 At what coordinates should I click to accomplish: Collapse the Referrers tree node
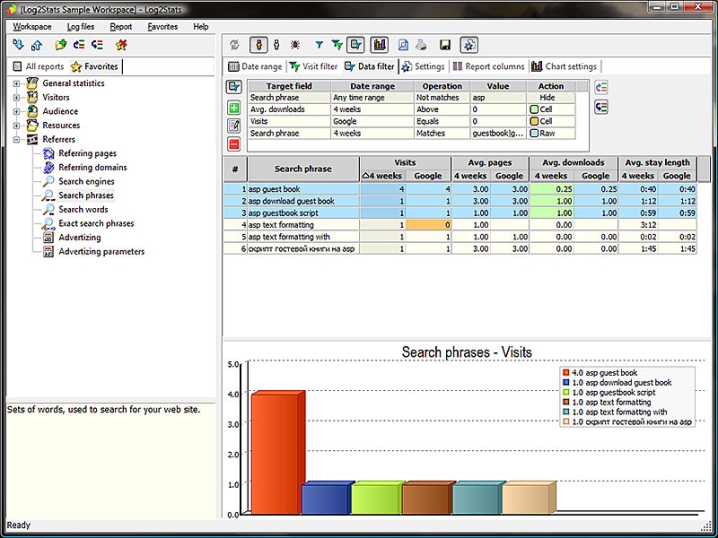point(17,140)
